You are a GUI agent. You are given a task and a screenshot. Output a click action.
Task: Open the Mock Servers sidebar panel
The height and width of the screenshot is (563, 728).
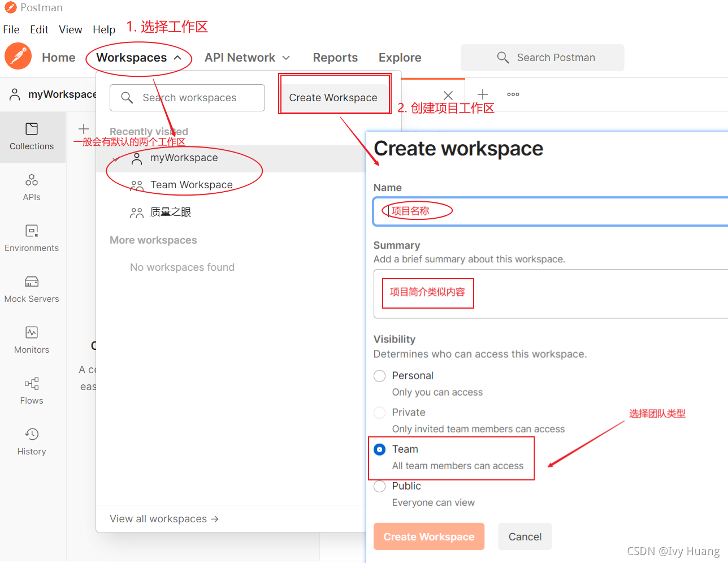coord(32,289)
